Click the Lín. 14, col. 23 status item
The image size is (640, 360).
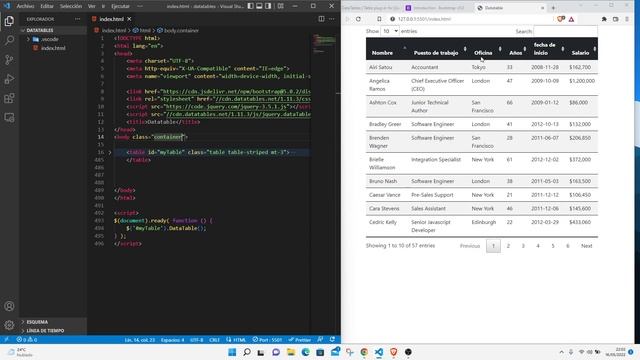tap(140, 340)
